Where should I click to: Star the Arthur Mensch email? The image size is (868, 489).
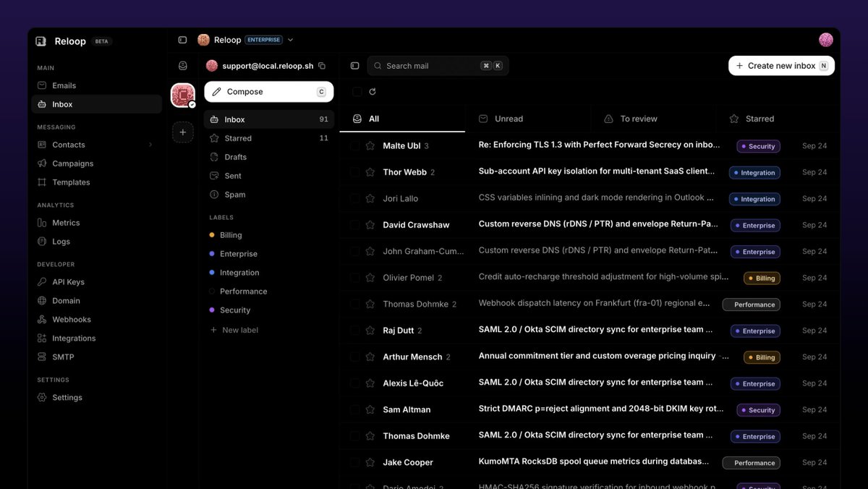pyautogui.click(x=370, y=357)
